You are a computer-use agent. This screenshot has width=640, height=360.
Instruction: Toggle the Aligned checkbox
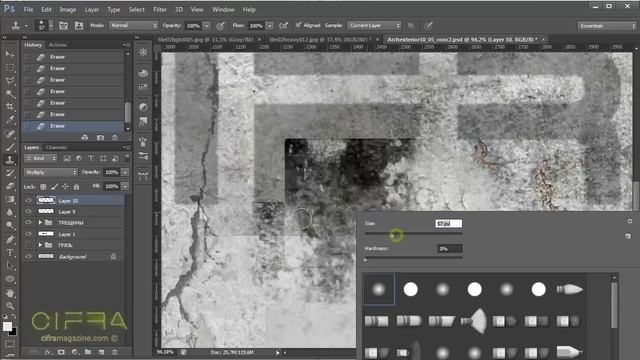298,25
